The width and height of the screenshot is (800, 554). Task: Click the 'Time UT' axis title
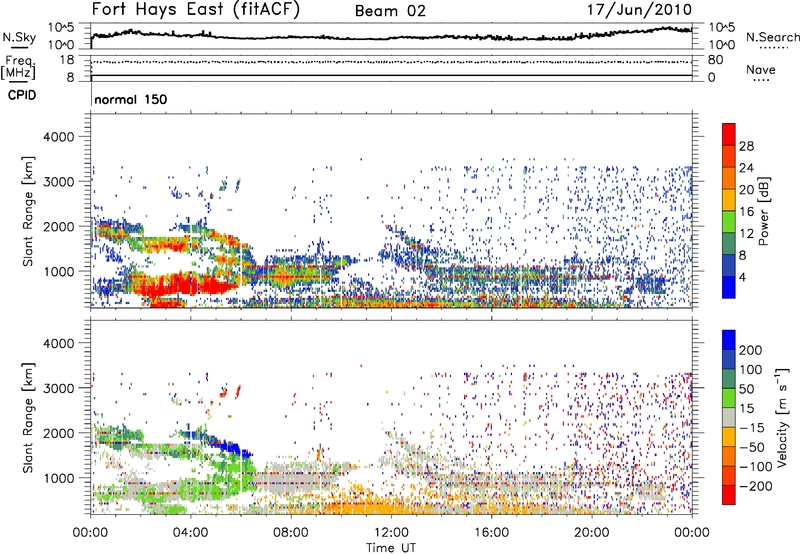pos(391,548)
